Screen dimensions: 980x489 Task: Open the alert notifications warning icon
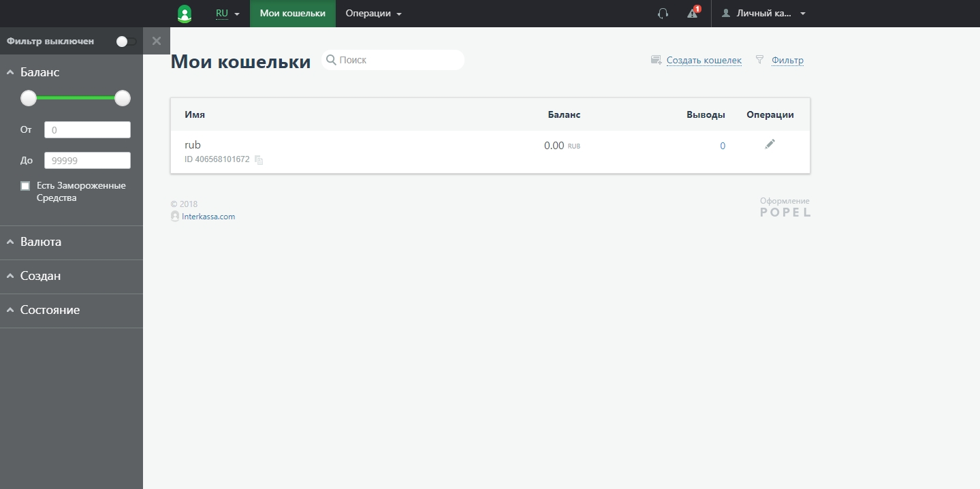click(693, 13)
